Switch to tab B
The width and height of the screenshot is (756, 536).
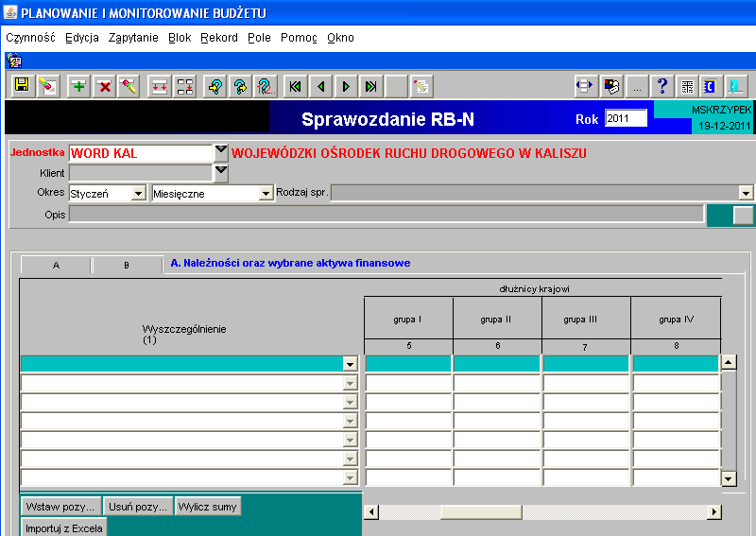coord(127,265)
